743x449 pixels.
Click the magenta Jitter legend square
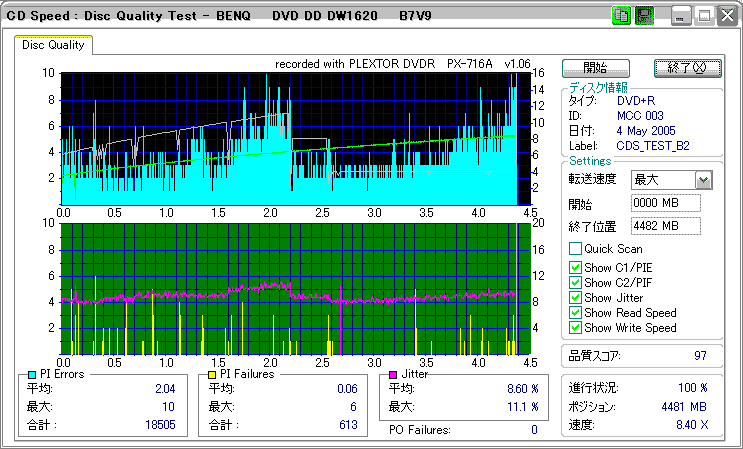pos(393,375)
